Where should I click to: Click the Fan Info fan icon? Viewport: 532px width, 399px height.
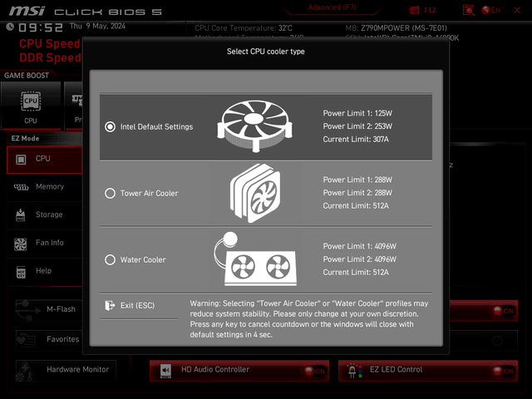coord(20,244)
